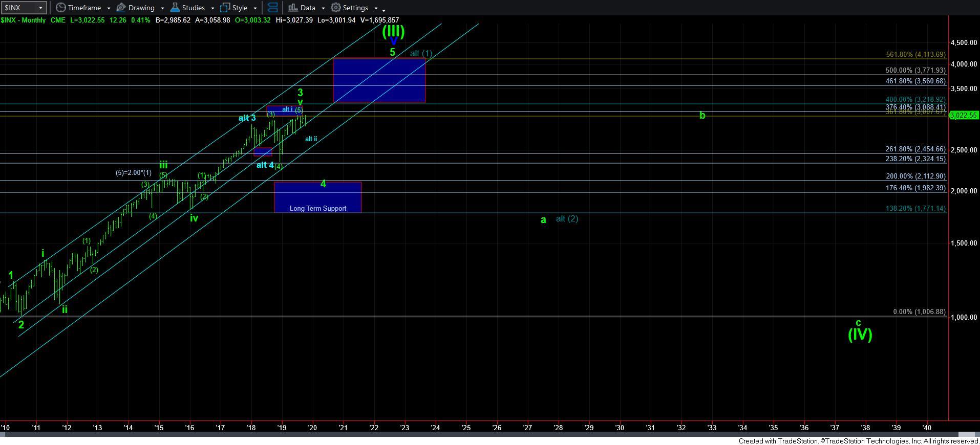This screenshot has height=445, width=980.
Task: Click the low value Lo=3,001.94
Action: pos(336,20)
